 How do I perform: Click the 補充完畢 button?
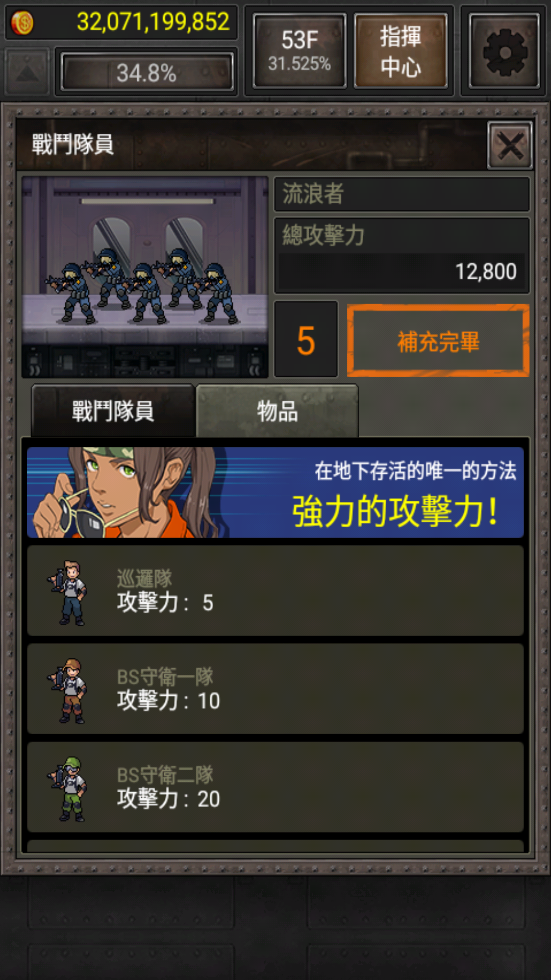click(x=438, y=340)
